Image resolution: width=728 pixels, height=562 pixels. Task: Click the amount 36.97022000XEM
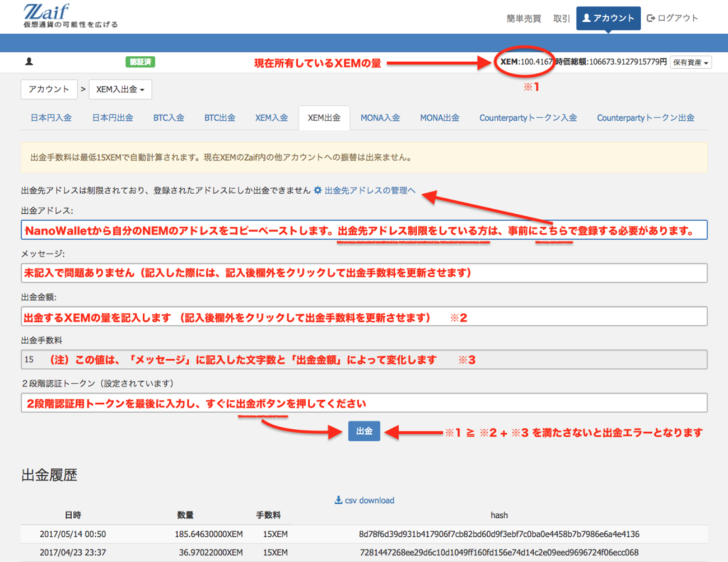[211, 552]
